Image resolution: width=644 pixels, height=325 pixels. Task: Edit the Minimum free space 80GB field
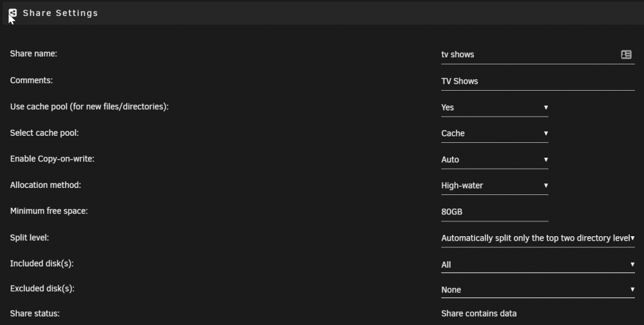coord(495,212)
